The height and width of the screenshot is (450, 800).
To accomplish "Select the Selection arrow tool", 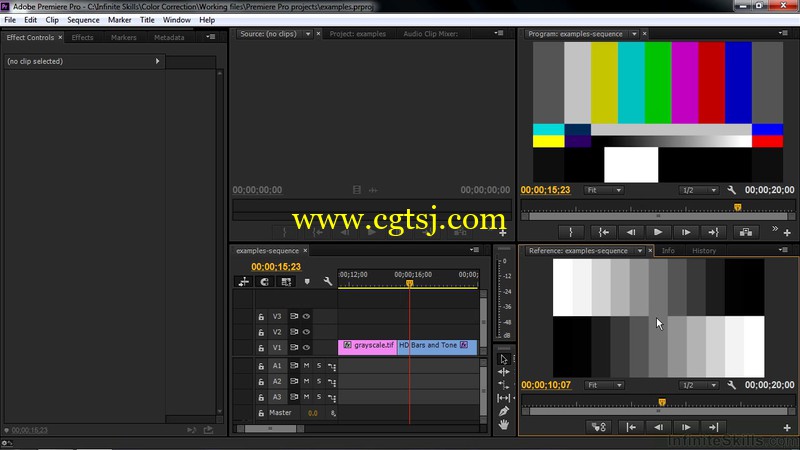I will (x=504, y=359).
